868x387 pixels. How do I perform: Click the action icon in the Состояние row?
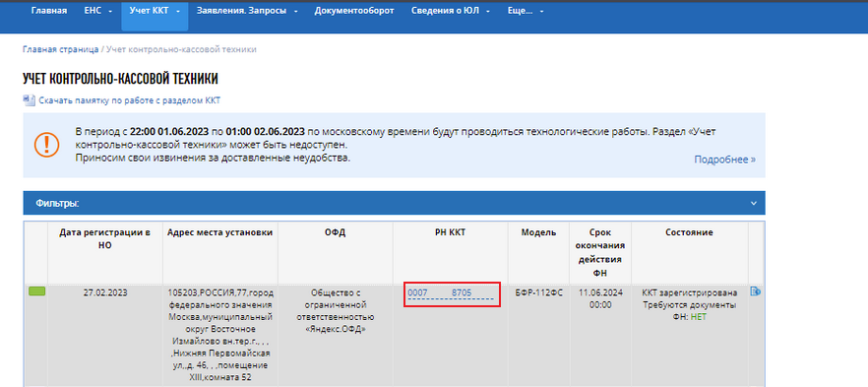tap(755, 291)
